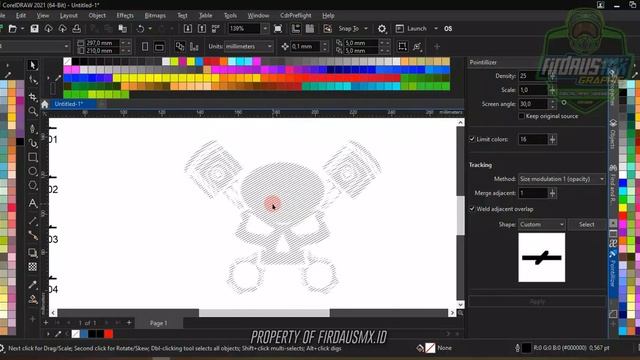Open the Object menu
Viewport: 640px width, 360px height.
[x=97, y=16]
